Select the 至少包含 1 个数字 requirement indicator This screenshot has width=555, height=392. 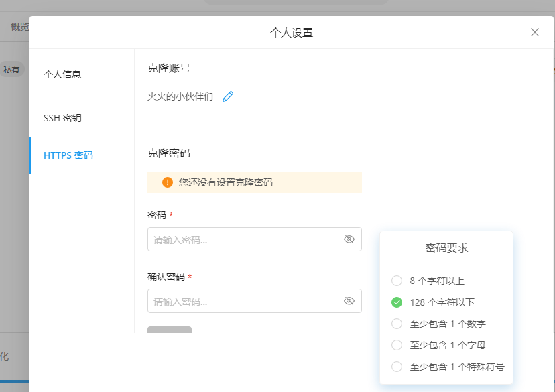pos(395,324)
